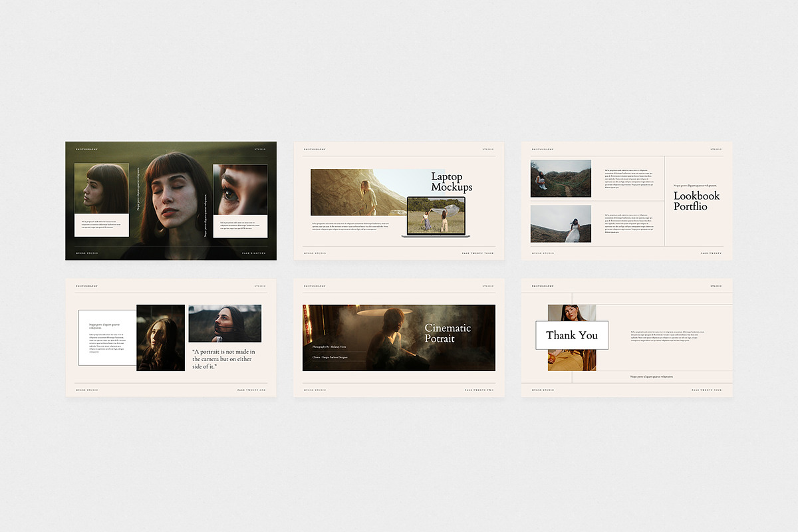Click the "Laptop Mockups" heading text
This screenshot has height=532, width=798.
click(452, 182)
